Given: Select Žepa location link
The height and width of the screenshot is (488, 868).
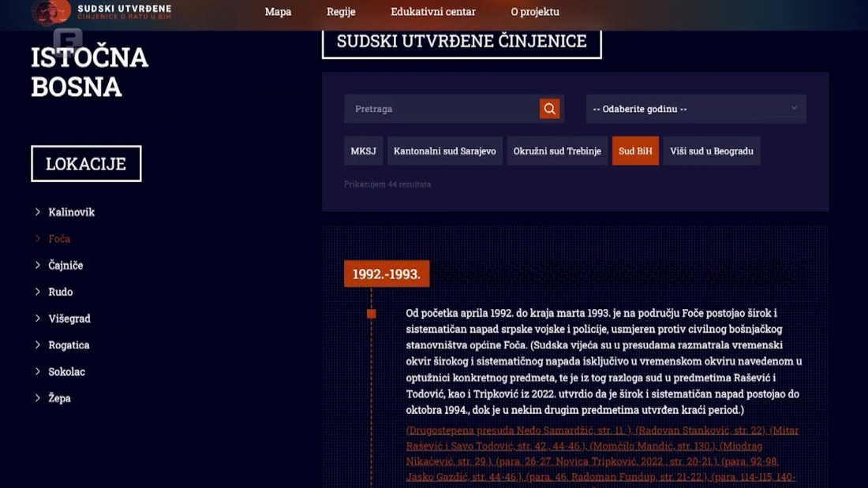Looking at the screenshot, I should tap(59, 398).
